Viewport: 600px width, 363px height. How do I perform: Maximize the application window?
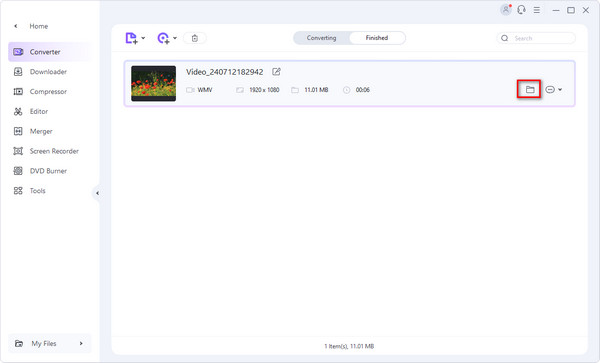[571, 10]
